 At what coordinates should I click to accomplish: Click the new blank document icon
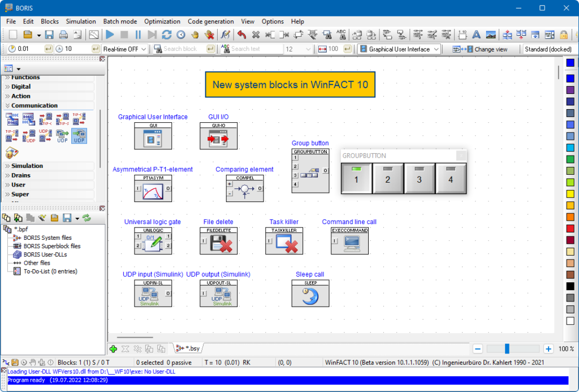[13, 35]
